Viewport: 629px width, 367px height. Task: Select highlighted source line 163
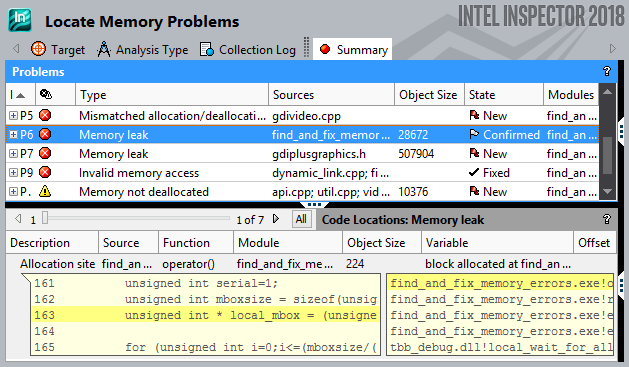click(205, 315)
